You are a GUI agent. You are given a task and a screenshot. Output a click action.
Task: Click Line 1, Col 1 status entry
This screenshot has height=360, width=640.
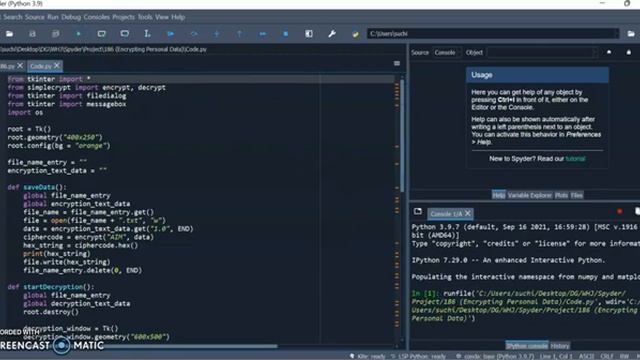click(x=556, y=356)
